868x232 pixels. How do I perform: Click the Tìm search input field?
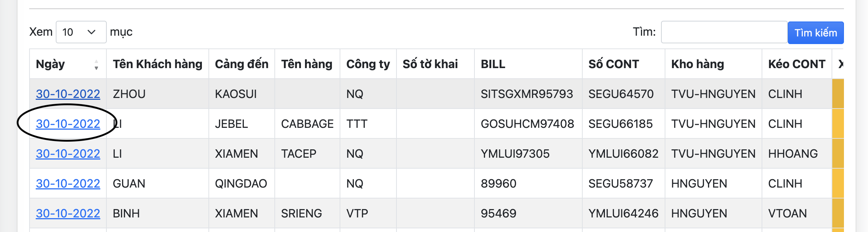coord(724,32)
